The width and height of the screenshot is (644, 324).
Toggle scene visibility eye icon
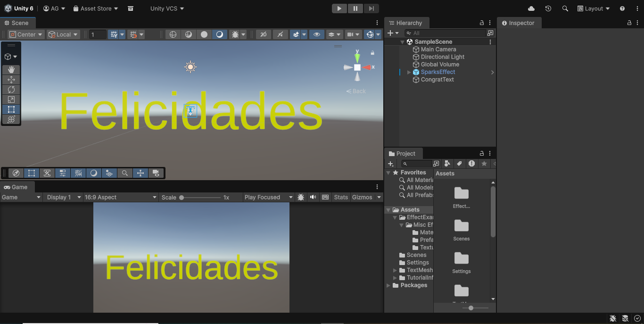(x=317, y=34)
